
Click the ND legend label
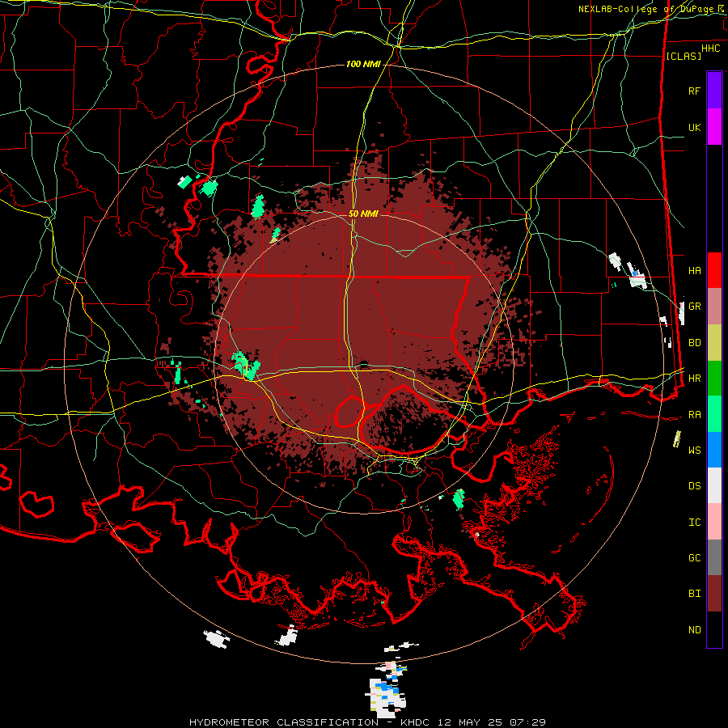point(694,630)
